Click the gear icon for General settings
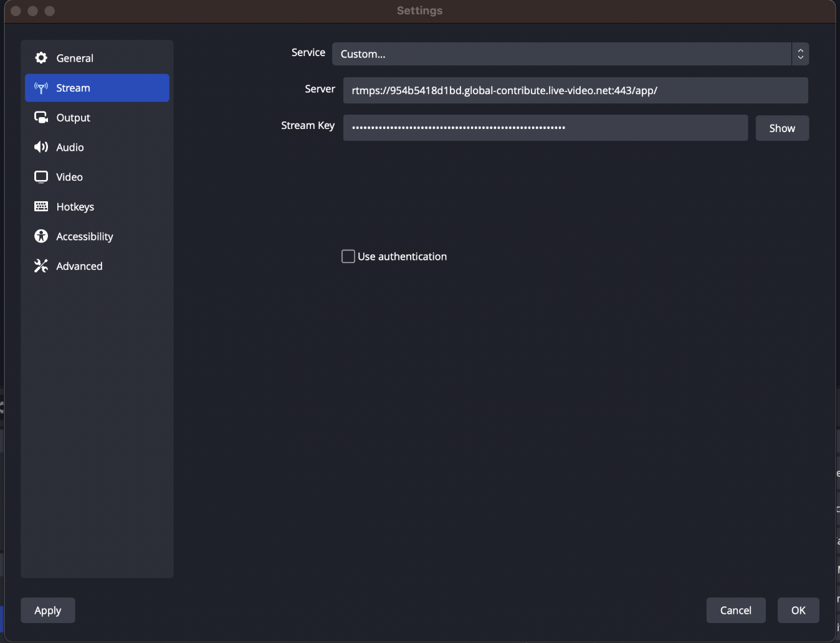The width and height of the screenshot is (840, 643). click(41, 57)
